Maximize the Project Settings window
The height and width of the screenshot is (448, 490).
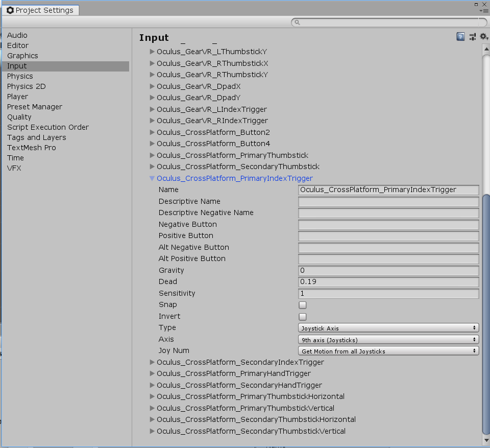click(477, 4)
